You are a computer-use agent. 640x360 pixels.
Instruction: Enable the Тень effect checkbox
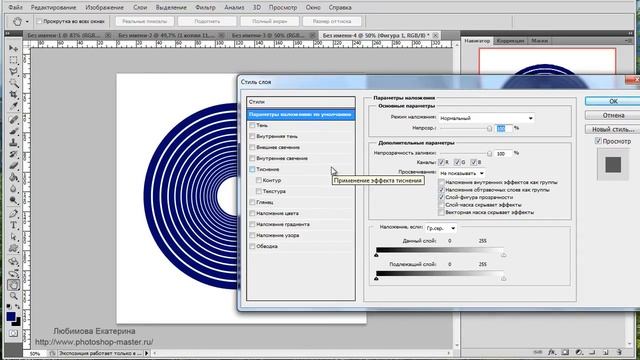pos(252,125)
